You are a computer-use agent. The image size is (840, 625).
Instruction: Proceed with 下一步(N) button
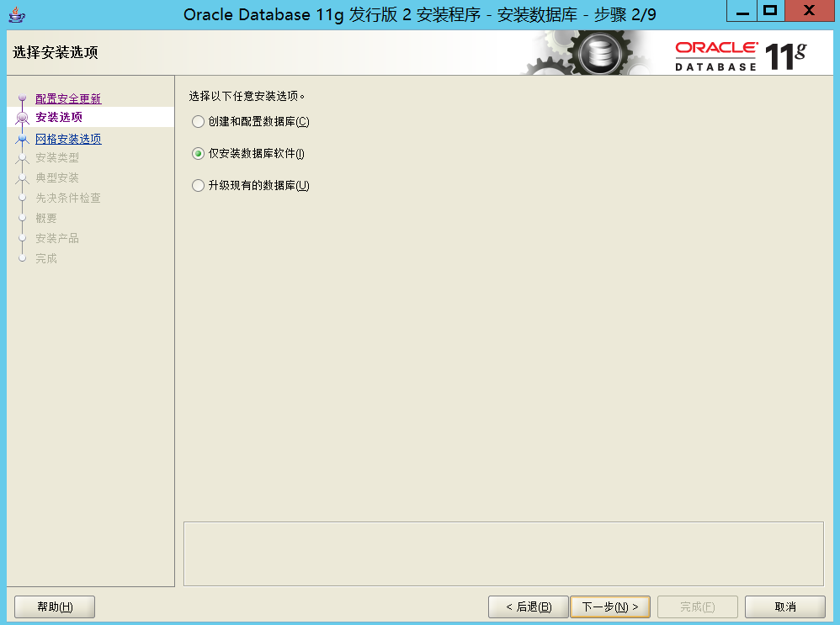click(610, 606)
